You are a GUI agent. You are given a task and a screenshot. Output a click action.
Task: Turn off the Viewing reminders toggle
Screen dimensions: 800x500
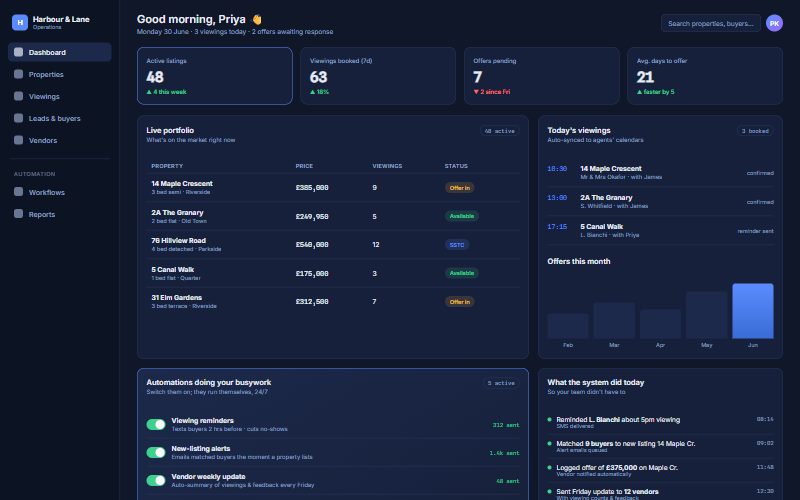point(156,424)
